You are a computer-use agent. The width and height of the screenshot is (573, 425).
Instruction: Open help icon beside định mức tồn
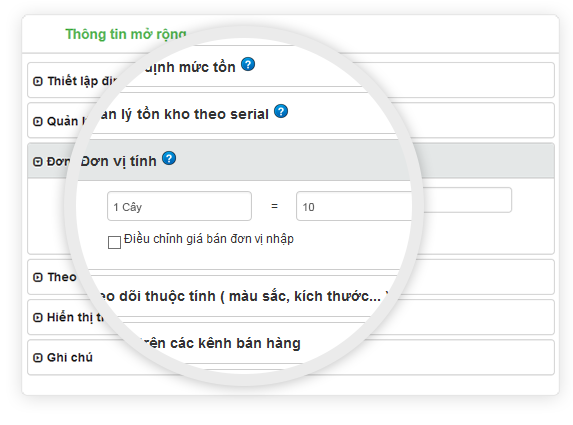click(248, 64)
